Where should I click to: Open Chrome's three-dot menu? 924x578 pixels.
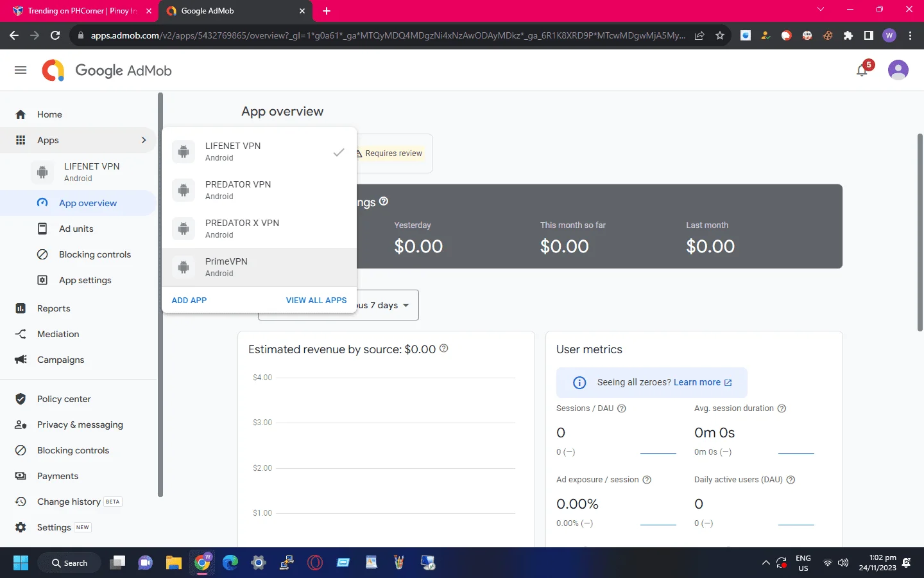coord(910,35)
